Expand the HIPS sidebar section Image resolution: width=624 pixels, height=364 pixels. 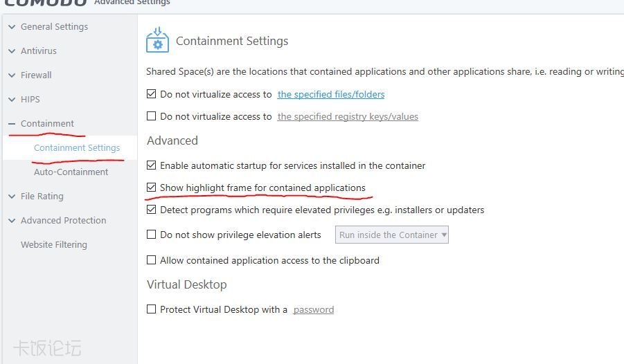click(x=12, y=100)
